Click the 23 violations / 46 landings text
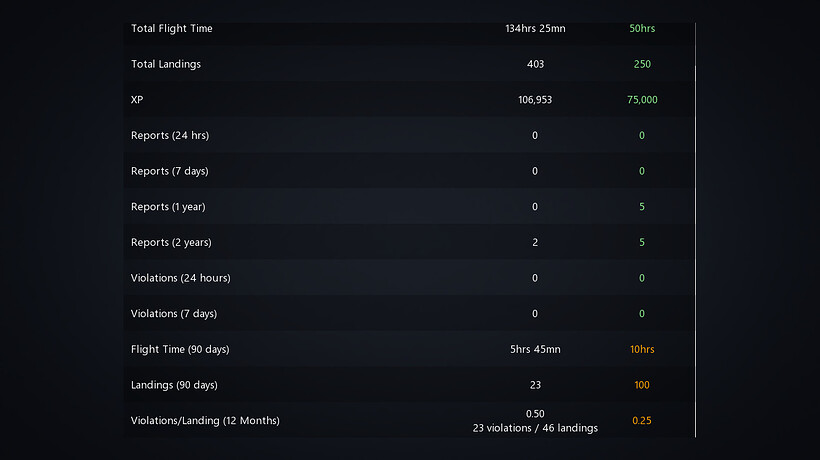The height and width of the screenshot is (460, 820). point(535,428)
